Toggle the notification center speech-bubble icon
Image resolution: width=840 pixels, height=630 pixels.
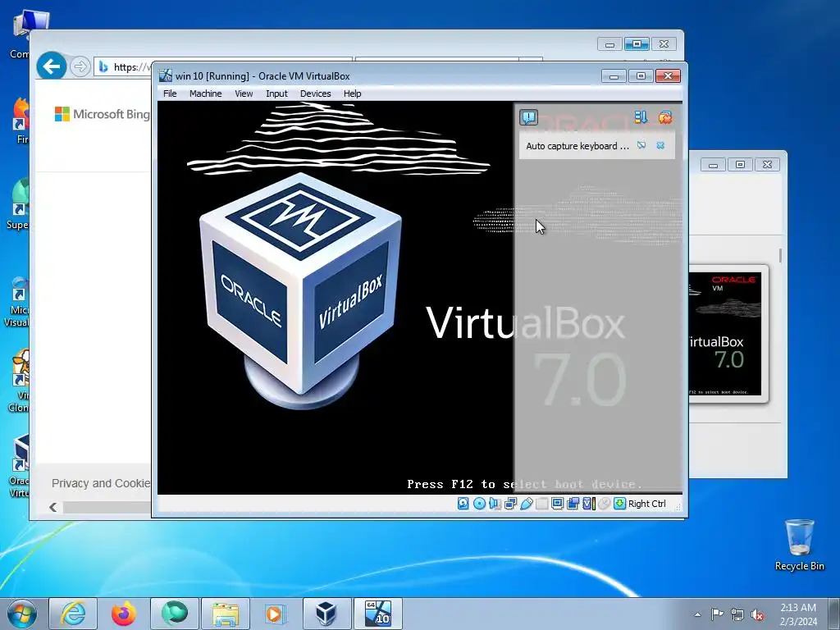529,116
